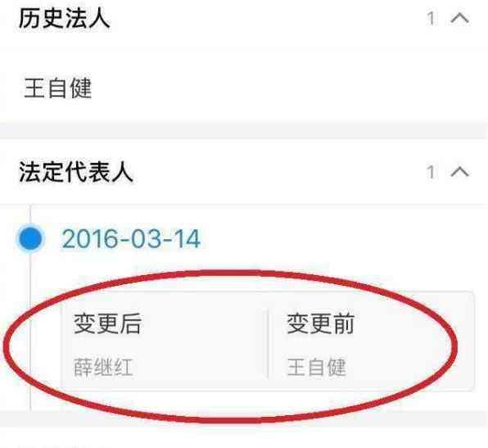Click the 变更后 card left half
This screenshot has width=488, height=448.
point(165,342)
